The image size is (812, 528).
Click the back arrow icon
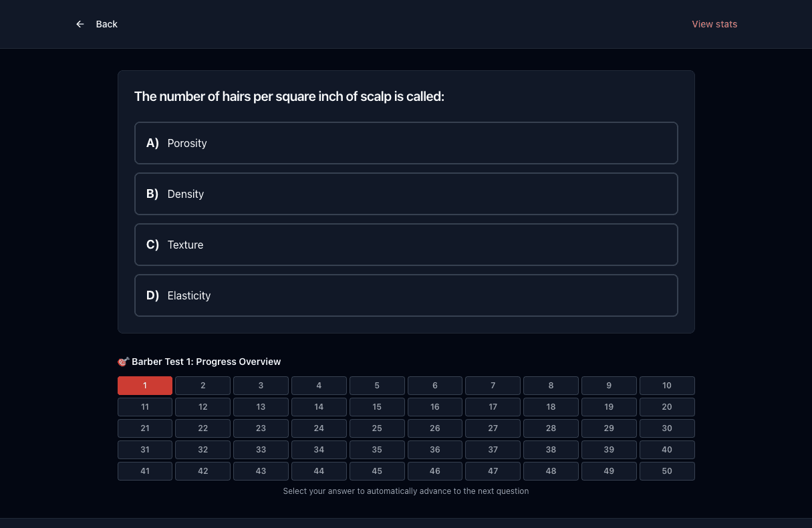click(80, 24)
